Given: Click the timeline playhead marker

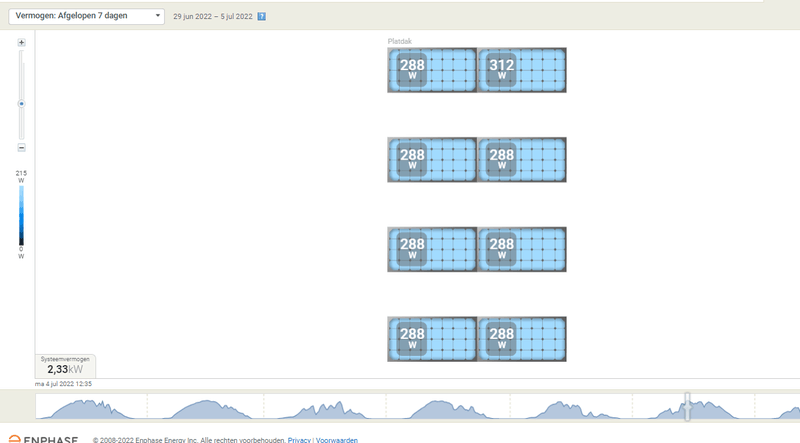Looking at the screenshot, I should click(687, 406).
